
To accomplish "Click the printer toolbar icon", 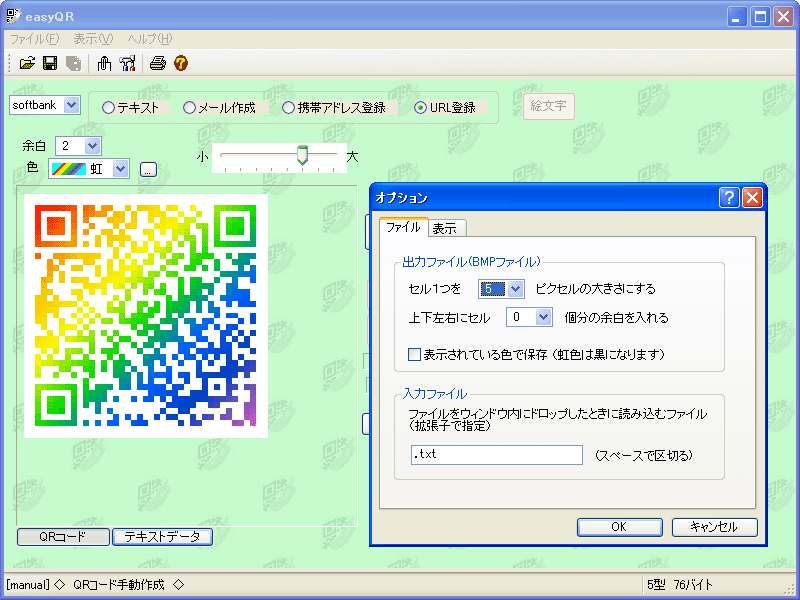I will pos(158,63).
